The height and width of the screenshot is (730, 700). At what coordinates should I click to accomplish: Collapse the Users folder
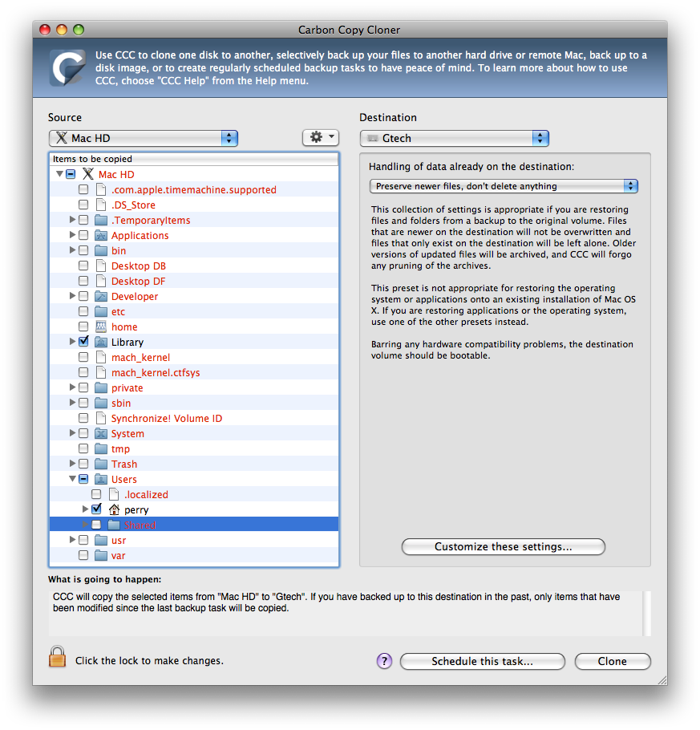click(x=73, y=479)
